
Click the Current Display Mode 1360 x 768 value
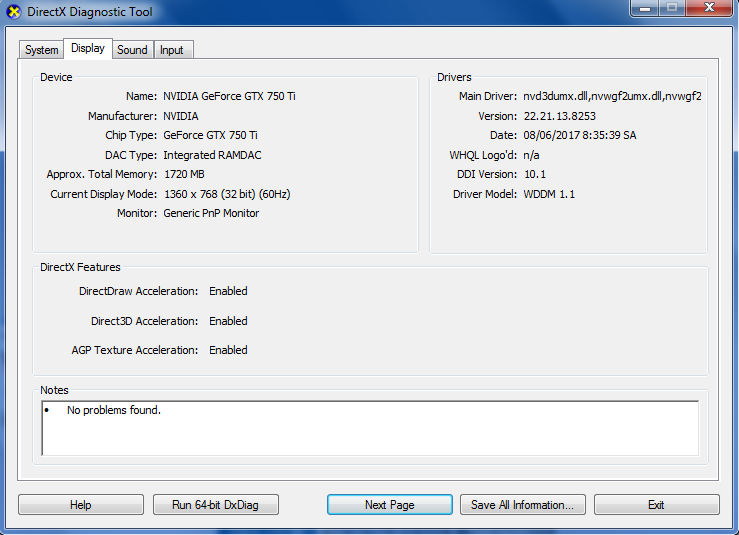(x=227, y=194)
